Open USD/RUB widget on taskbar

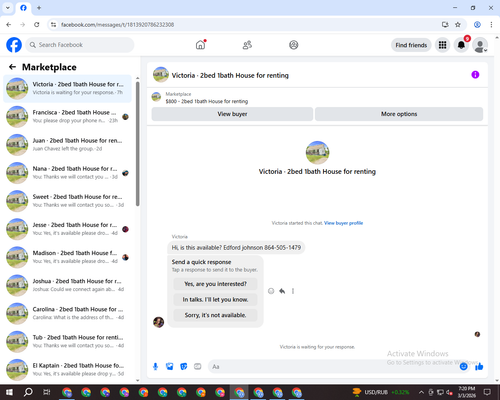(x=381, y=392)
